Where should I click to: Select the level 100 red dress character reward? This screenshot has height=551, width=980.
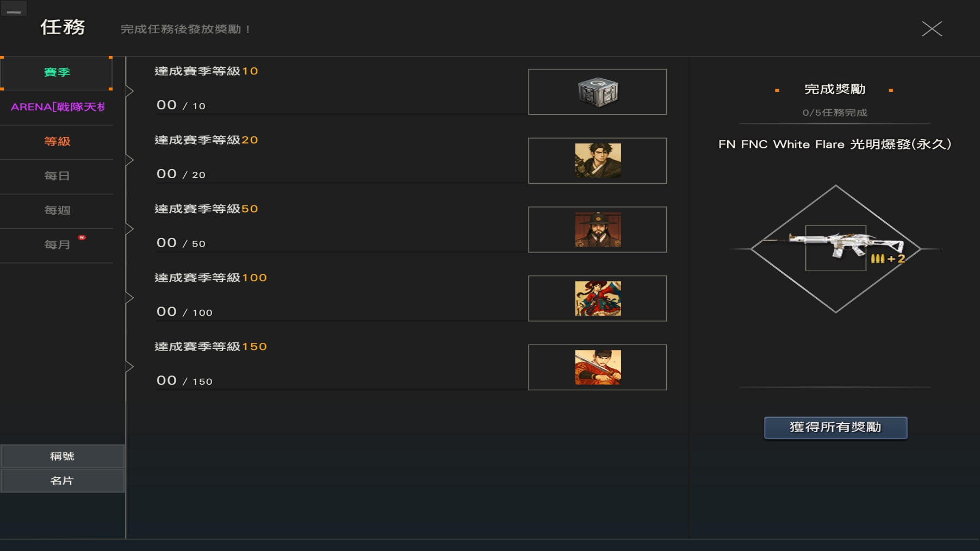coord(598,298)
